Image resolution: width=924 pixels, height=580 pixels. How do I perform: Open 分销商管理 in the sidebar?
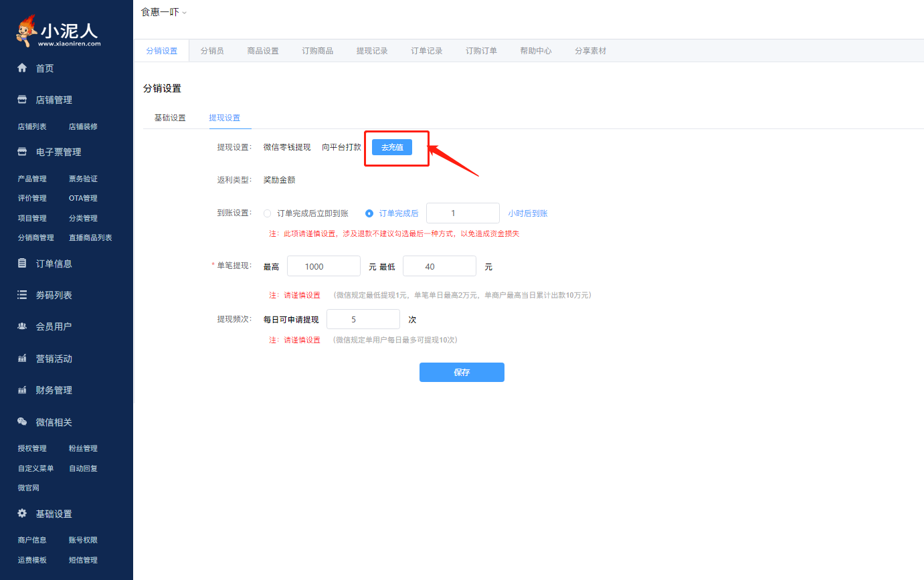coord(36,237)
